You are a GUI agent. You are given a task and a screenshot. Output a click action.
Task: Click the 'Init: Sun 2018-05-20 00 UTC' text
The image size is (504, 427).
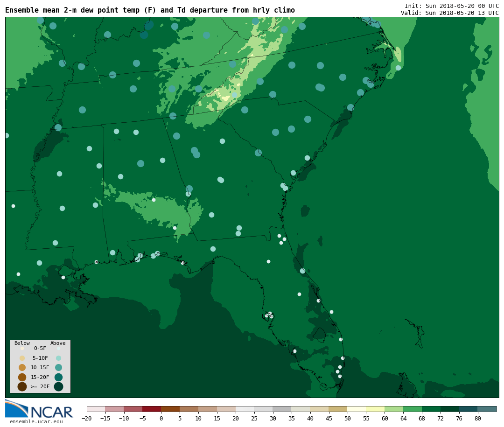(x=452, y=6)
